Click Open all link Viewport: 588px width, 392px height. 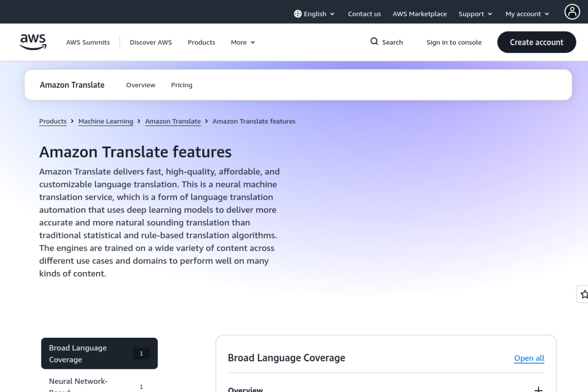click(529, 358)
